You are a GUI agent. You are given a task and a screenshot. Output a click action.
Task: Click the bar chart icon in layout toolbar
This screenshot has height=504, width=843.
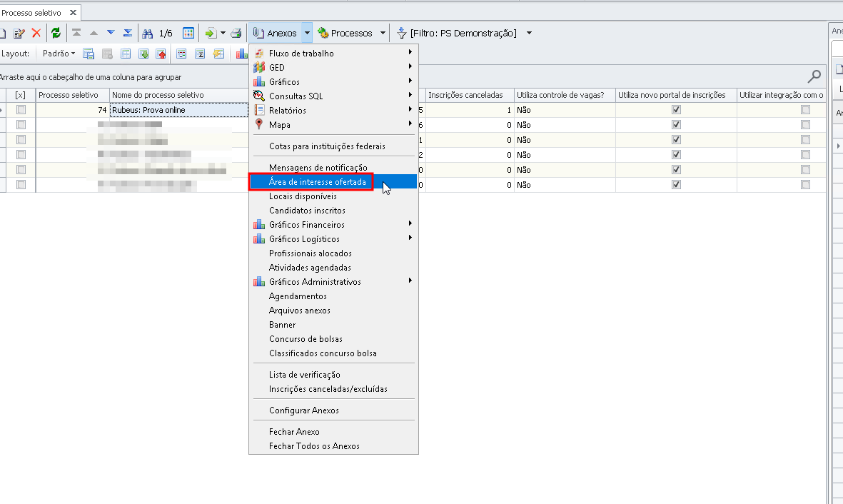[x=242, y=54]
